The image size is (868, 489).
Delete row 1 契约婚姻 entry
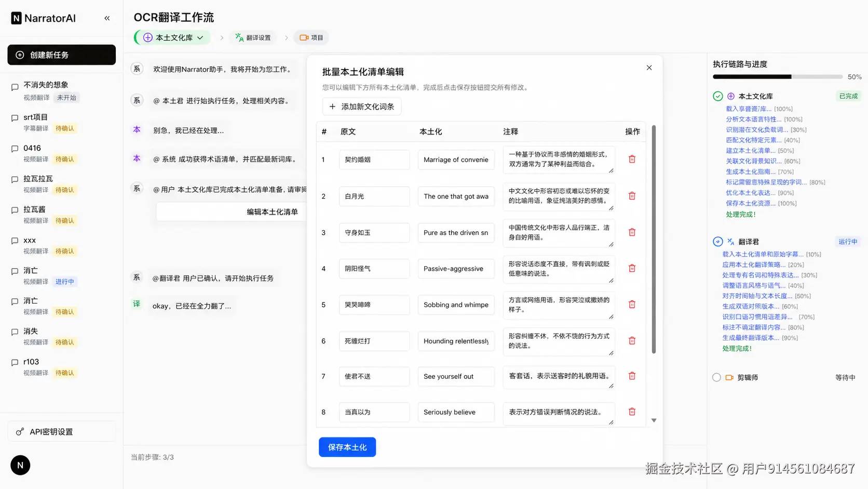(x=632, y=159)
